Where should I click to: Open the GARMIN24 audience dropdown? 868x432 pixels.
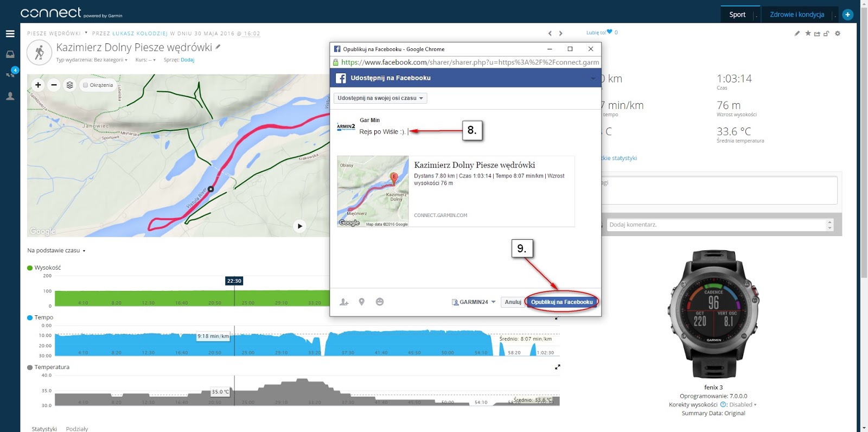coord(474,302)
